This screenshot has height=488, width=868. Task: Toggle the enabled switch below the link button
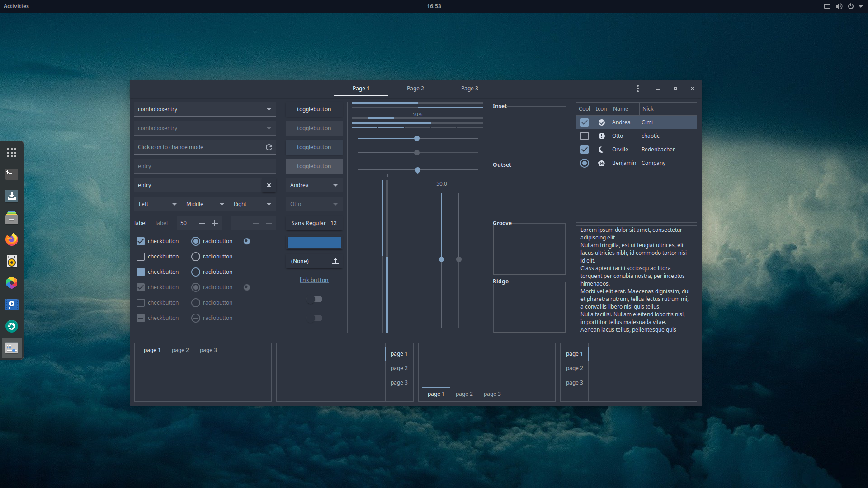tap(314, 299)
